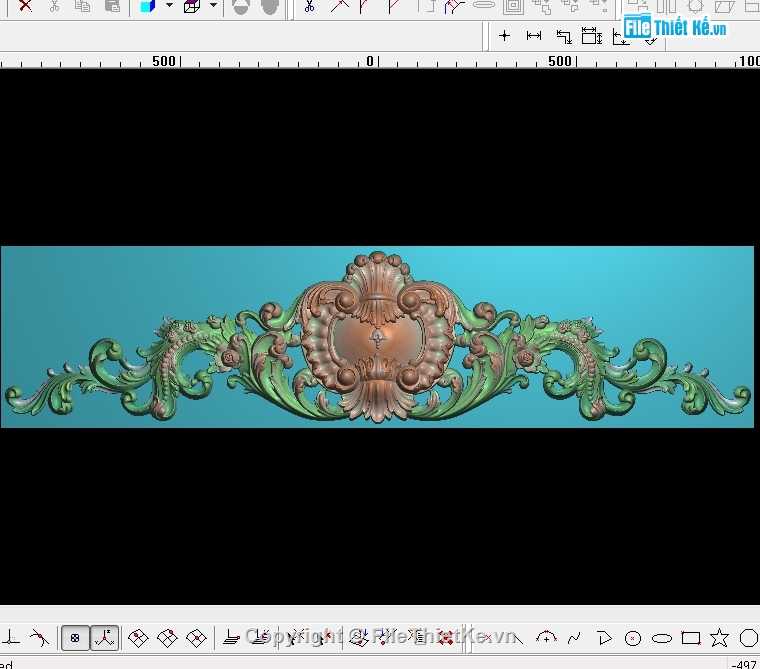Select the blue scissors trim tool

point(309,6)
